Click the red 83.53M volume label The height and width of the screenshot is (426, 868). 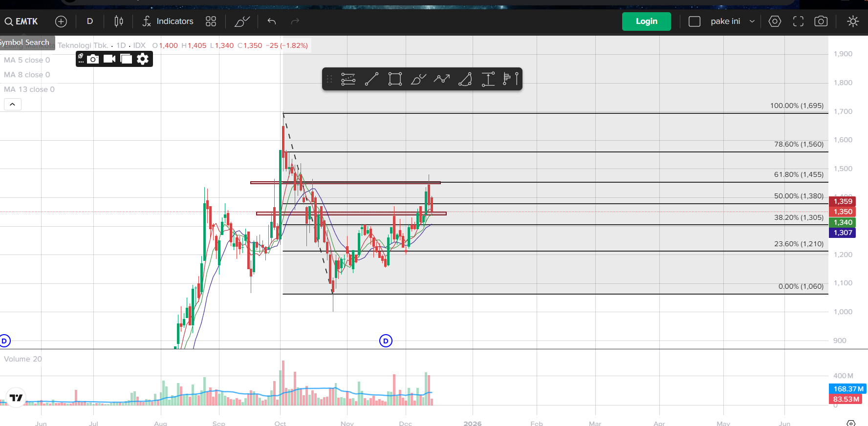point(846,399)
